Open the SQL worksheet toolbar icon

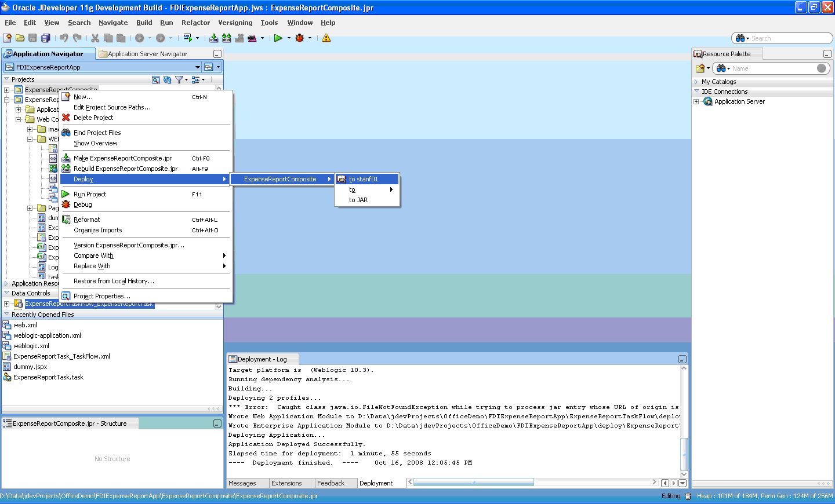coord(188,38)
